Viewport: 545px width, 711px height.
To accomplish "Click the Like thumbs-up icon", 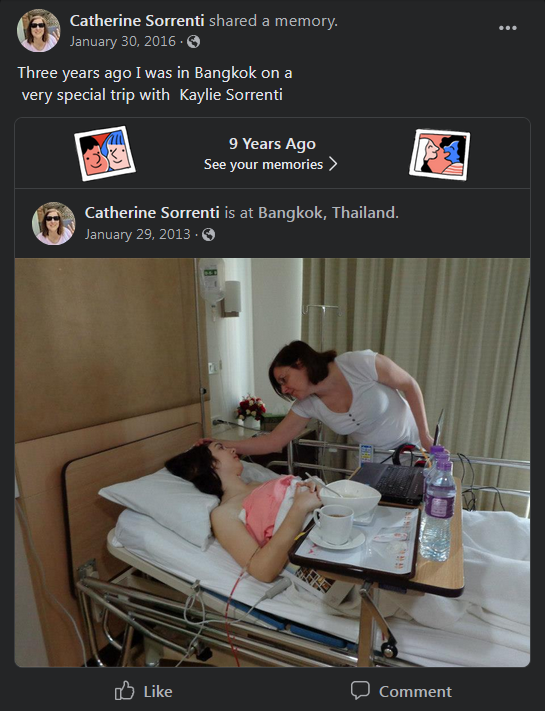I will point(124,691).
